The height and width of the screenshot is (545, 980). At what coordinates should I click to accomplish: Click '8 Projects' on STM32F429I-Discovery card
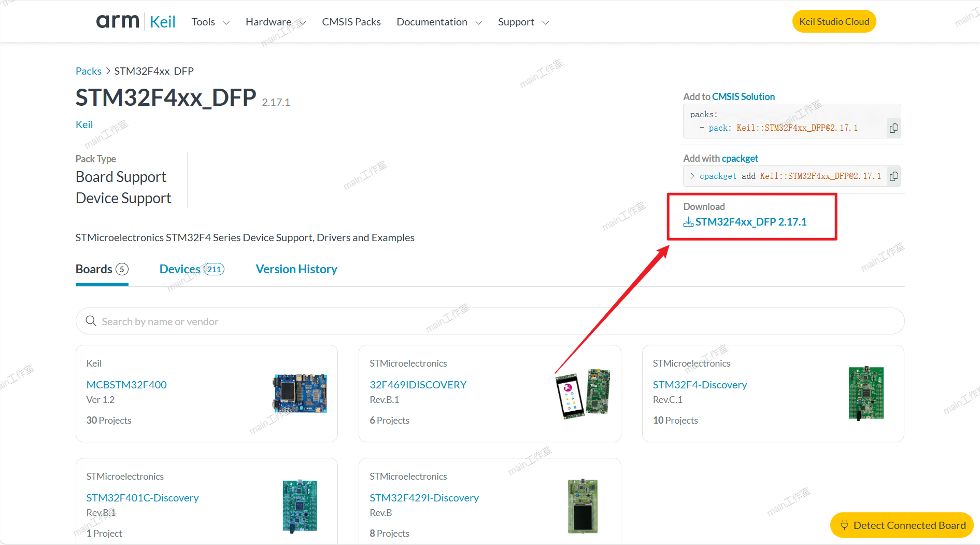coord(389,534)
